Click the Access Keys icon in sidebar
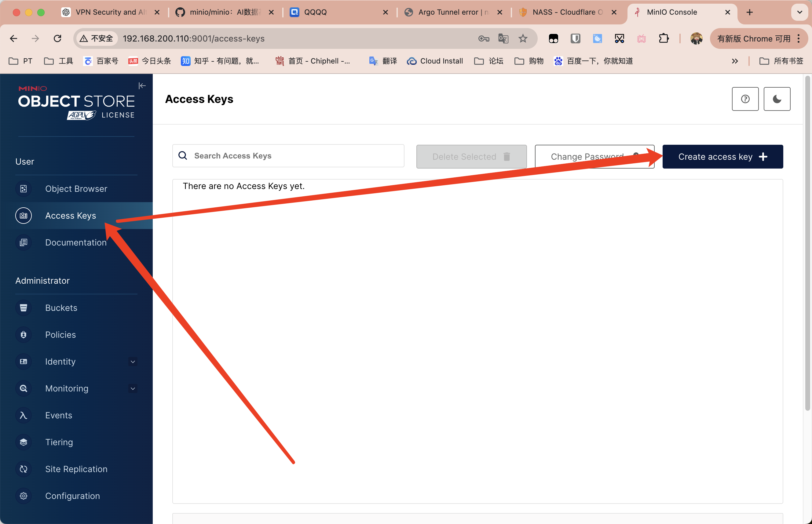The width and height of the screenshot is (812, 524). (x=23, y=215)
